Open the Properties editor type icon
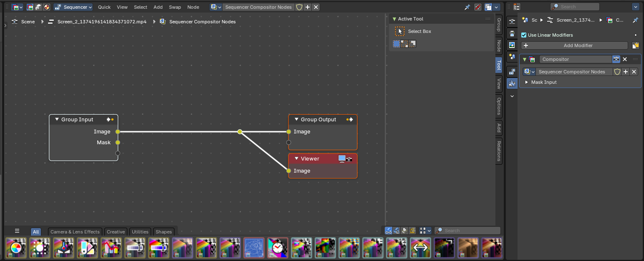The height and width of the screenshot is (261, 644). pos(517,7)
